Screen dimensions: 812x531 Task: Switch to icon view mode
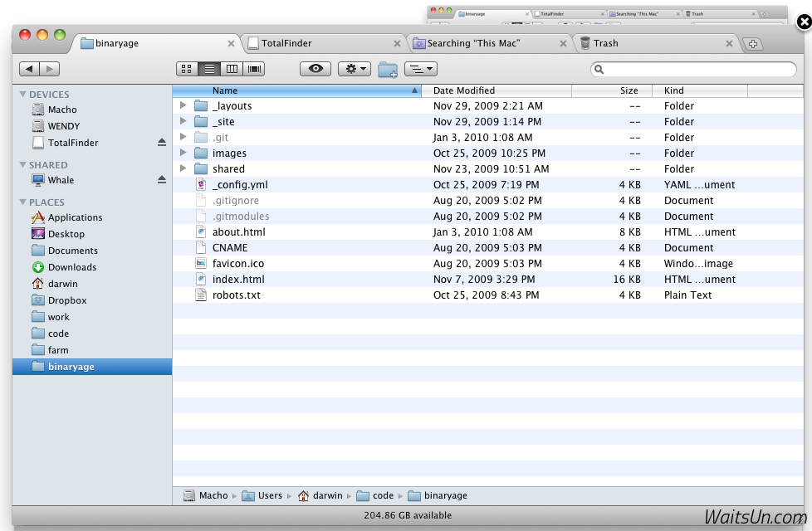click(188, 69)
